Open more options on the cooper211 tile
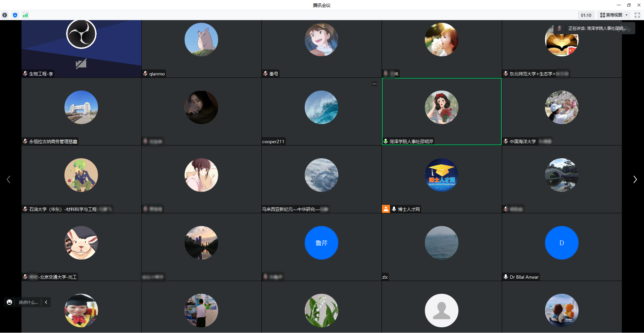The image size is (644, 333). tap(375, 84)
